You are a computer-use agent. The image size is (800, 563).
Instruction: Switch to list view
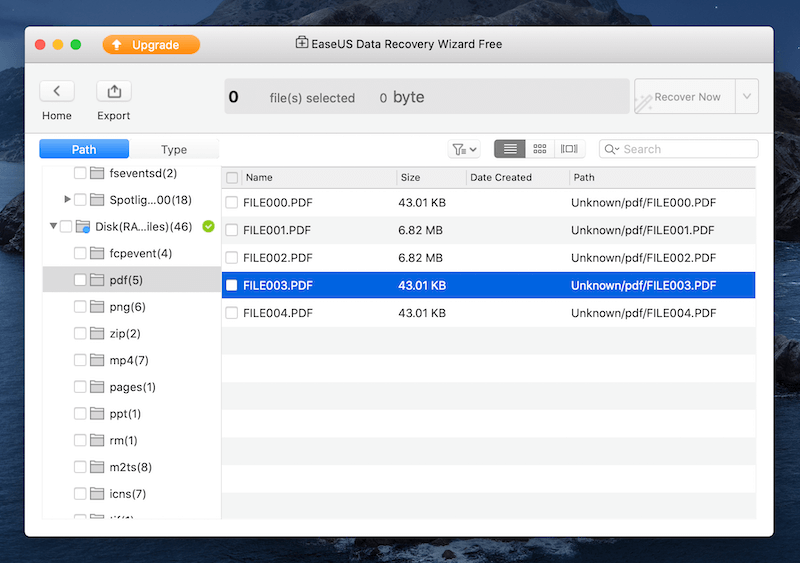click(x=510, y=149)
